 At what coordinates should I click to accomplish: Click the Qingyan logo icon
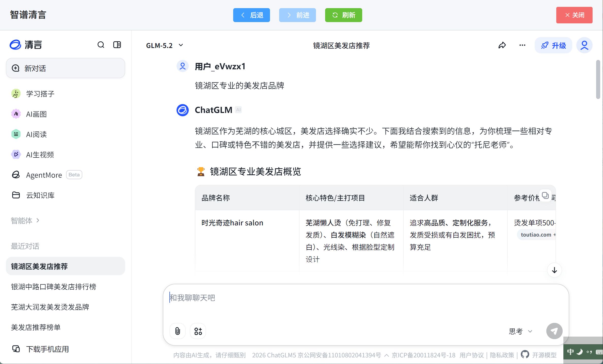click(x=15, y=45)
